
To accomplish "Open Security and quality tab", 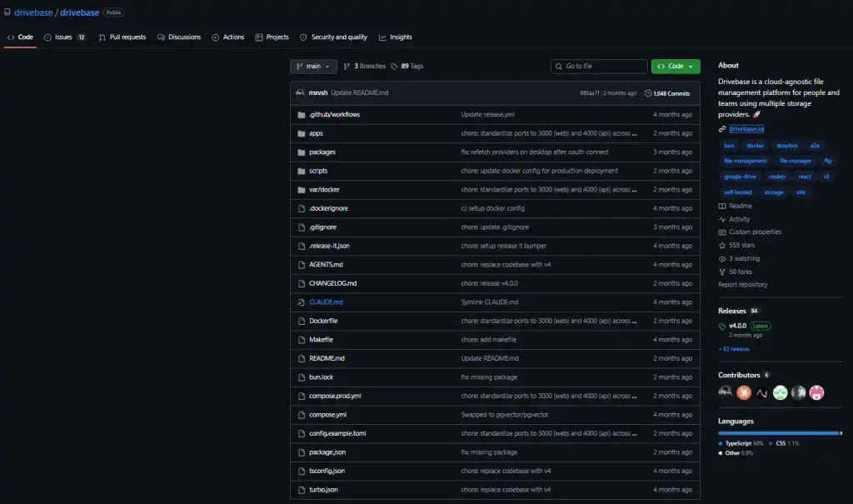I will [x=333, y=37].
